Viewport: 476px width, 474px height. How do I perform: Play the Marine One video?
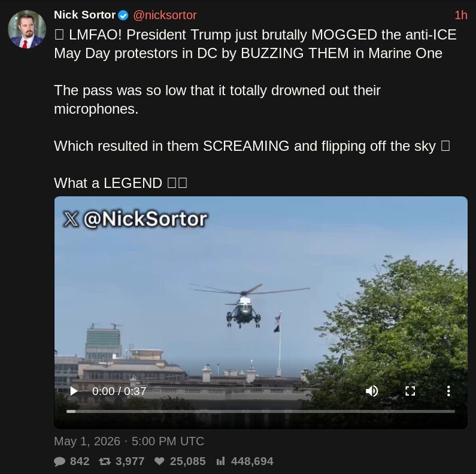pos(74,391)
